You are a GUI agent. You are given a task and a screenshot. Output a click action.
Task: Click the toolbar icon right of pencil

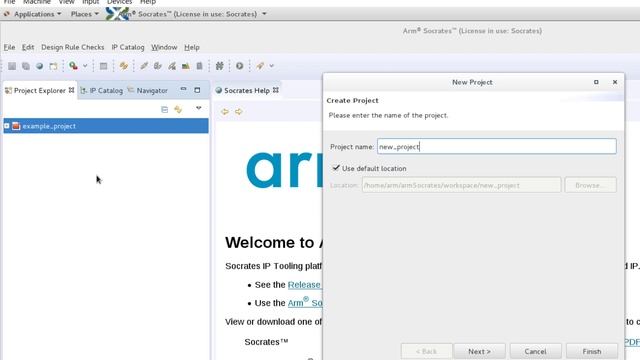[158, 66]
